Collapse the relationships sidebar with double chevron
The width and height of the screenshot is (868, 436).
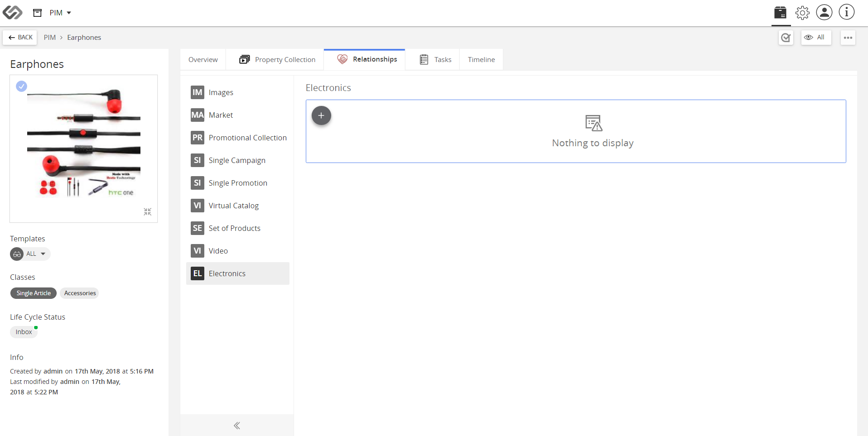[237, 426]
